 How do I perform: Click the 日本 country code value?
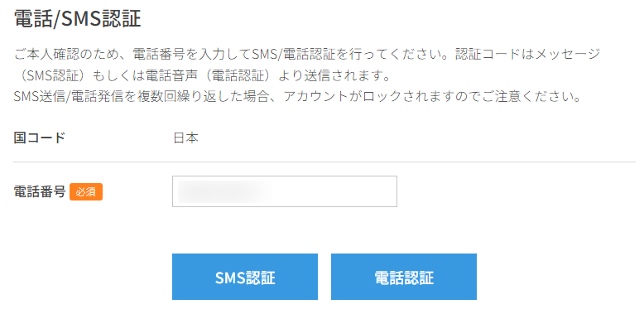[186, 138]
